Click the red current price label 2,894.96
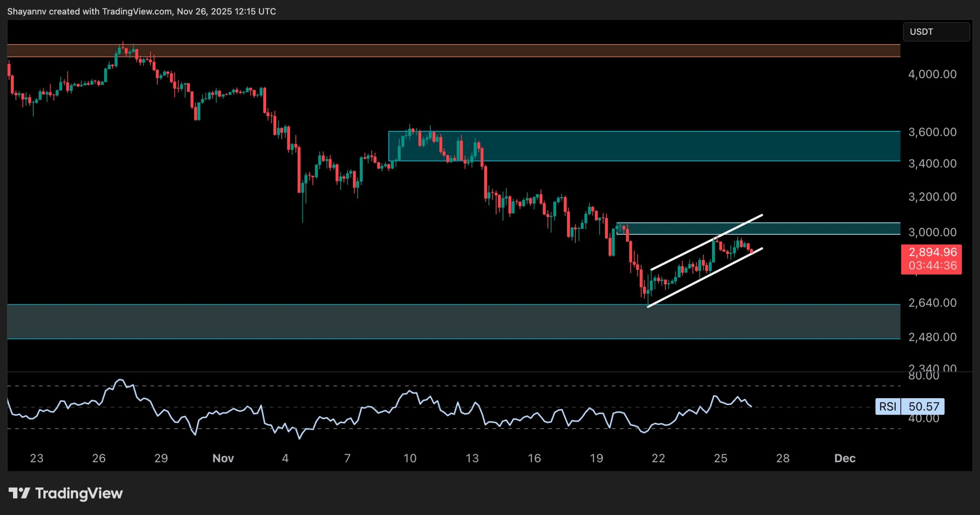The width and height of the screenshot is (980, 515). click(932, 252)
